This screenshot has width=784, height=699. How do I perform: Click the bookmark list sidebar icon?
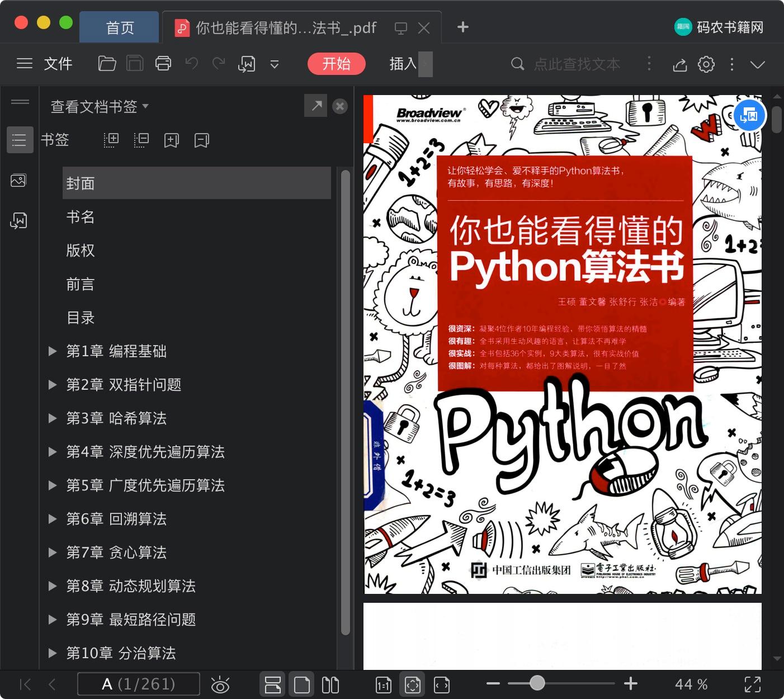[x=20, y=140]
